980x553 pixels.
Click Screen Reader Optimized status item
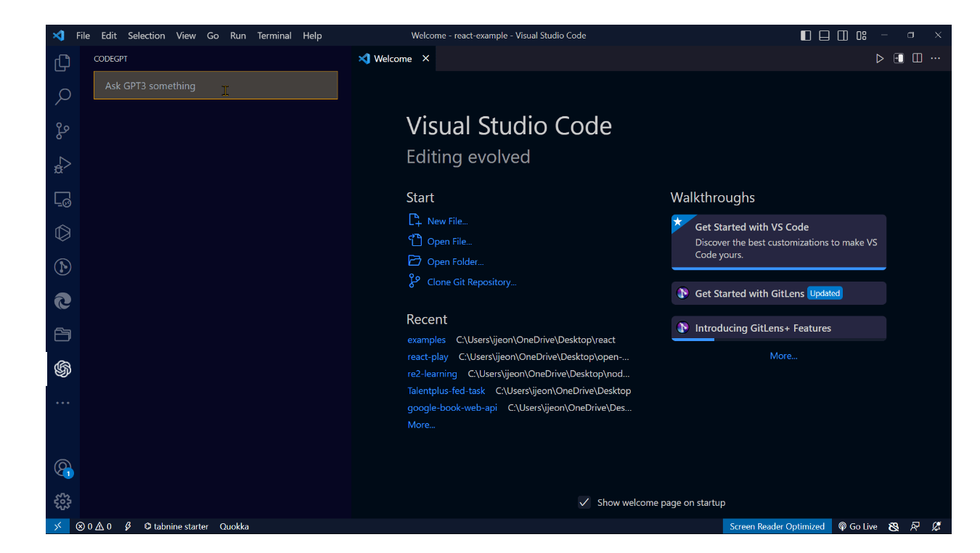coord(777,526)
